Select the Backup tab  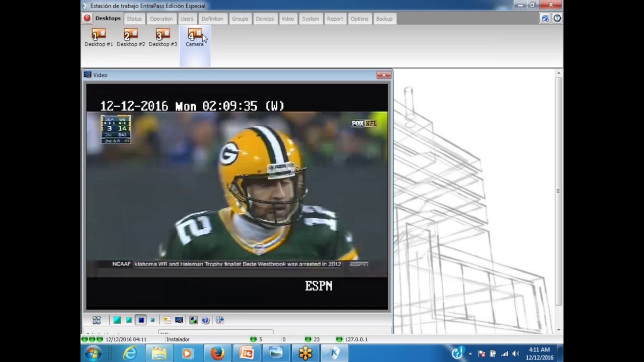(x=384, y=19)
